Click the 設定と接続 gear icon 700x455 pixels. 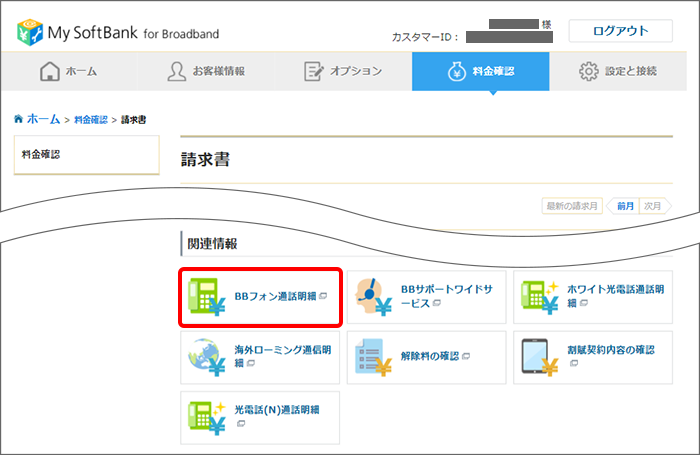[589, 71]
